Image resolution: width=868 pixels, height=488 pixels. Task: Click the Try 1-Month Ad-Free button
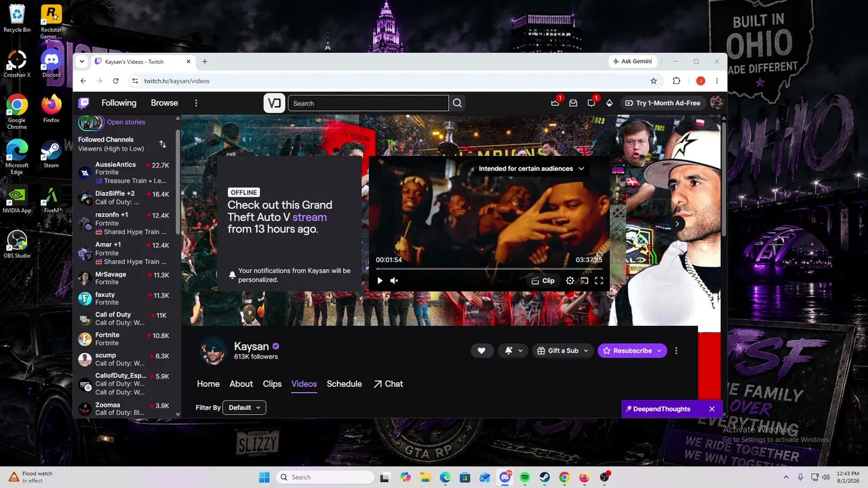tap(663, 103)
